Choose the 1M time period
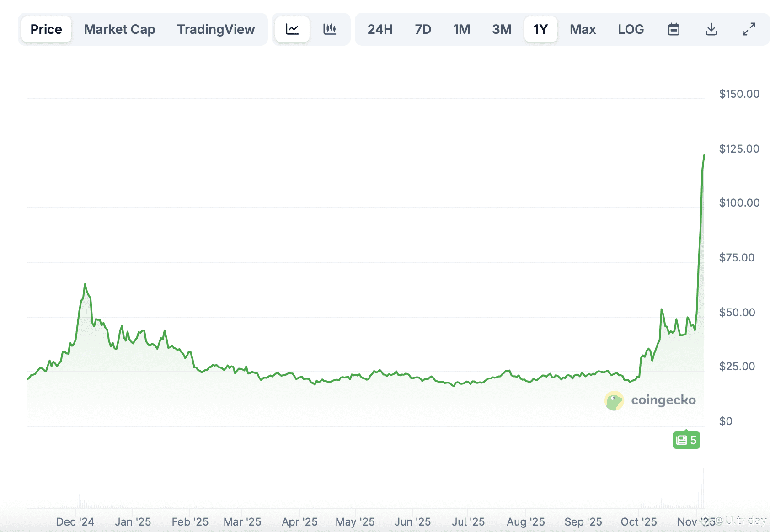The height and width of the screenshot is (532, 770). coord(462,29)
